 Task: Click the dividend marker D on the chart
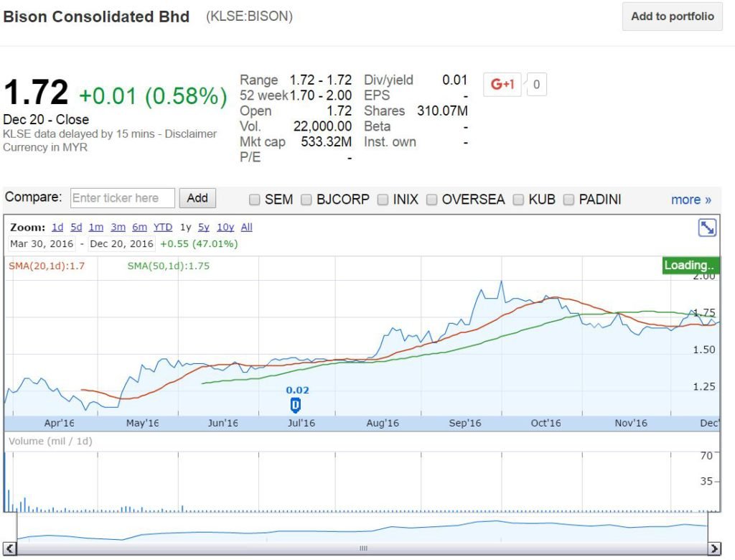[x=295, y=405]
